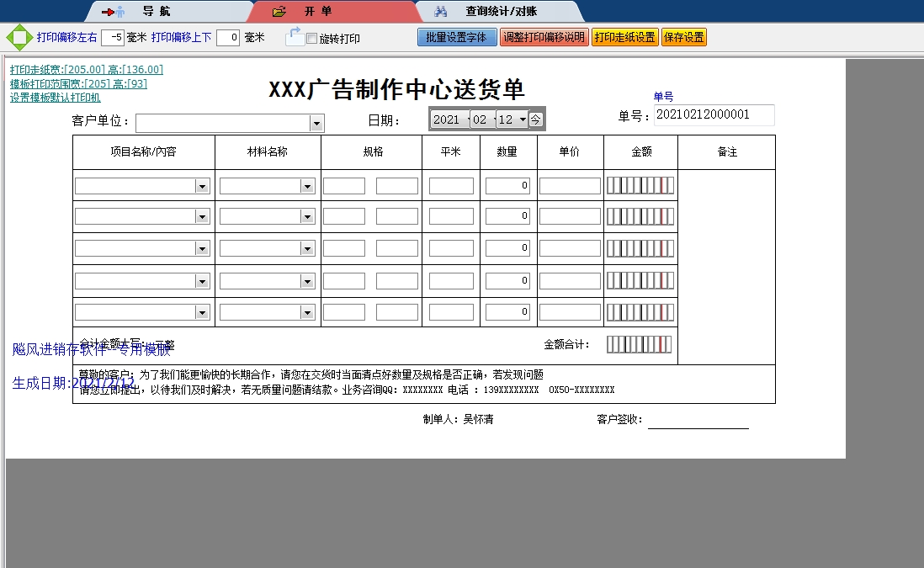
Task: Click the green print offset arrows icon
Action: coord(18,37)
